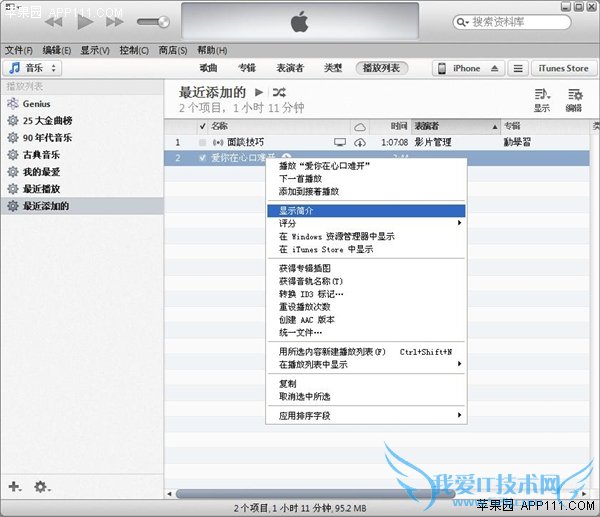This screenshot has width=600, height=517.
Task: Choose 用所选内容新建播放列表(F)
Action: [x=366, y=352]
